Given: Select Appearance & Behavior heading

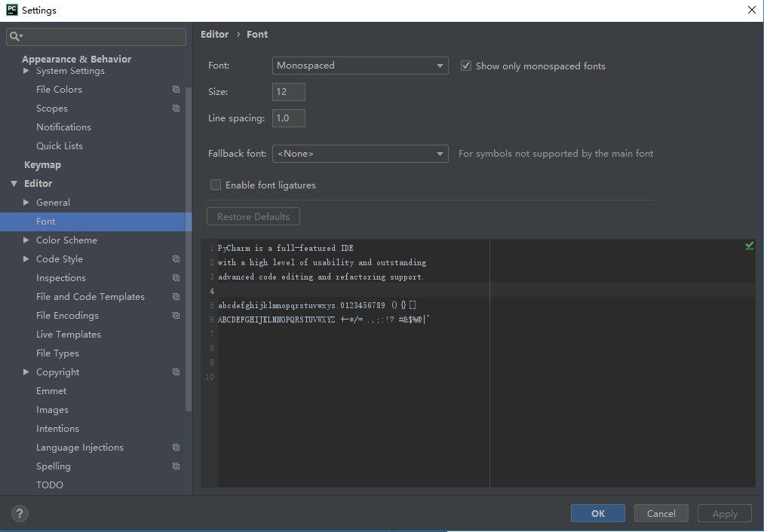Looking at the screenshot, I should pos(76,59).
